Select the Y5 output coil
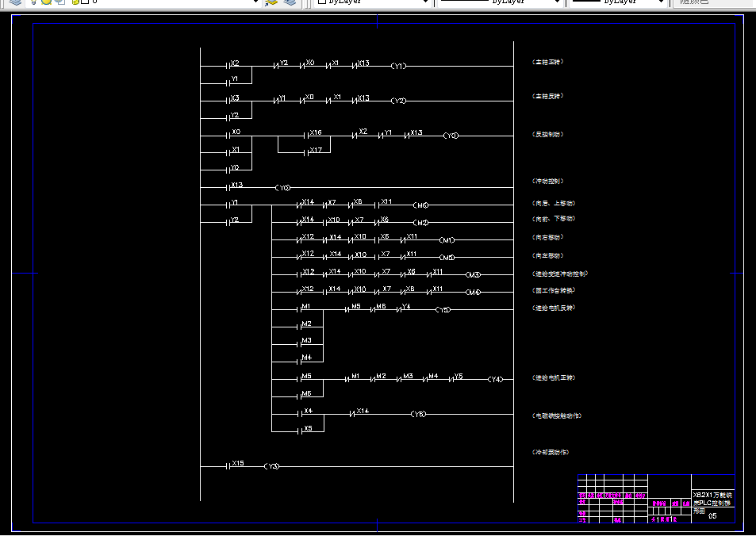The image size is (756, 536). coord(443,309)
